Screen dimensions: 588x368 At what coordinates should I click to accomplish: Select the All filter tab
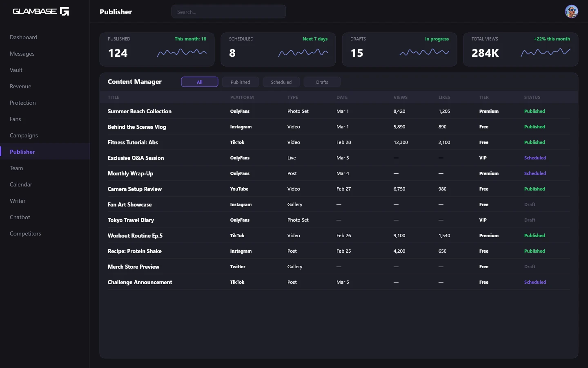[199, 82]
